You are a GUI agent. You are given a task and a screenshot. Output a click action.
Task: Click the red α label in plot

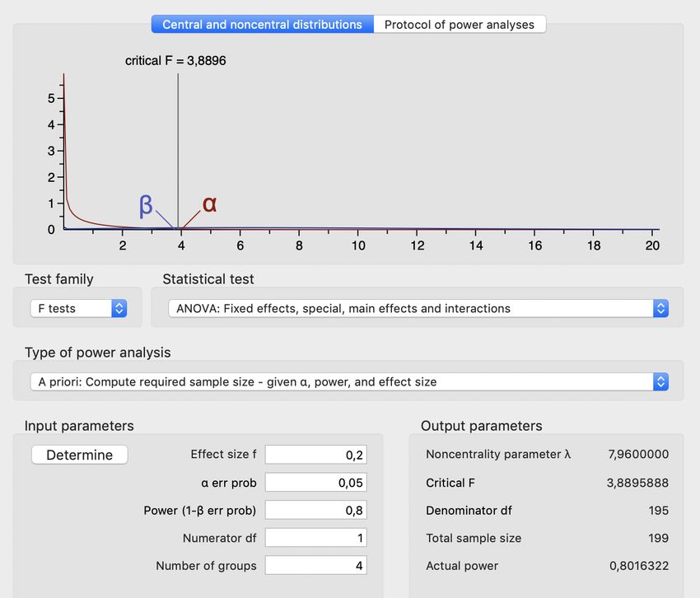coord(209,203)
